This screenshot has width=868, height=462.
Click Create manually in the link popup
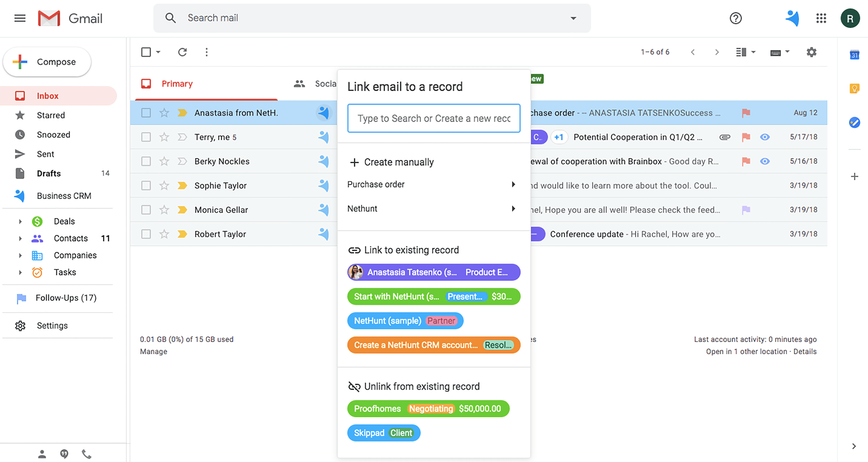(x=392, y=162)
